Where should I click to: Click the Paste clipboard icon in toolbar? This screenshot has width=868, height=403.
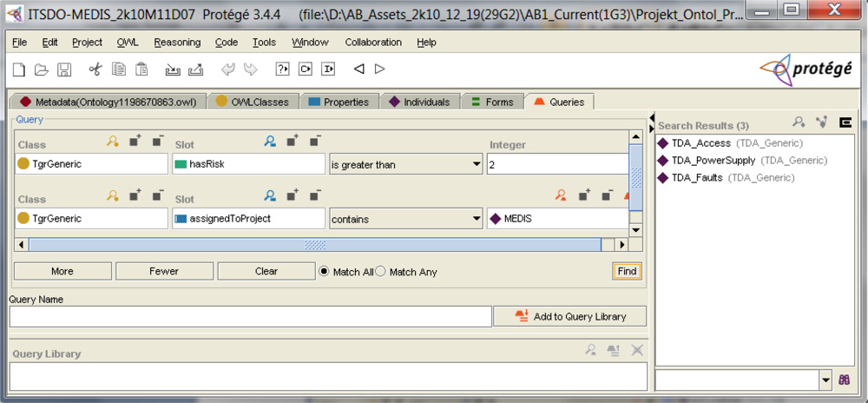(141, 69)
